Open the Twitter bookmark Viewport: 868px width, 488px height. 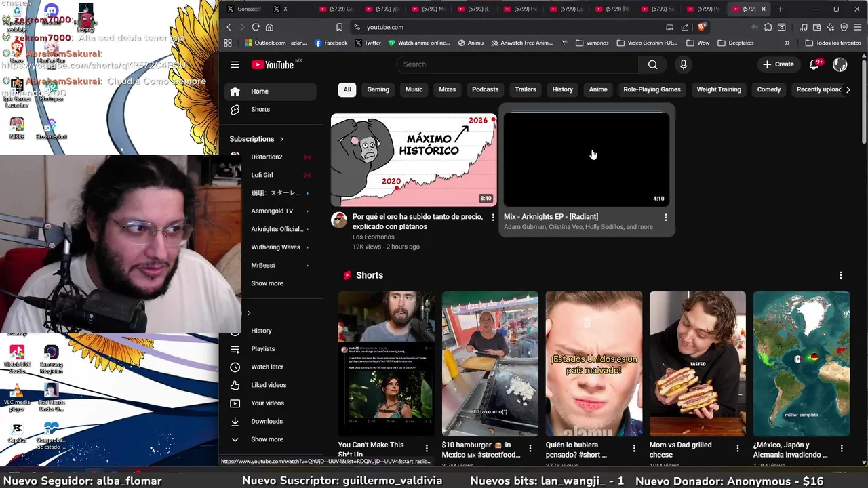point(368,43)
